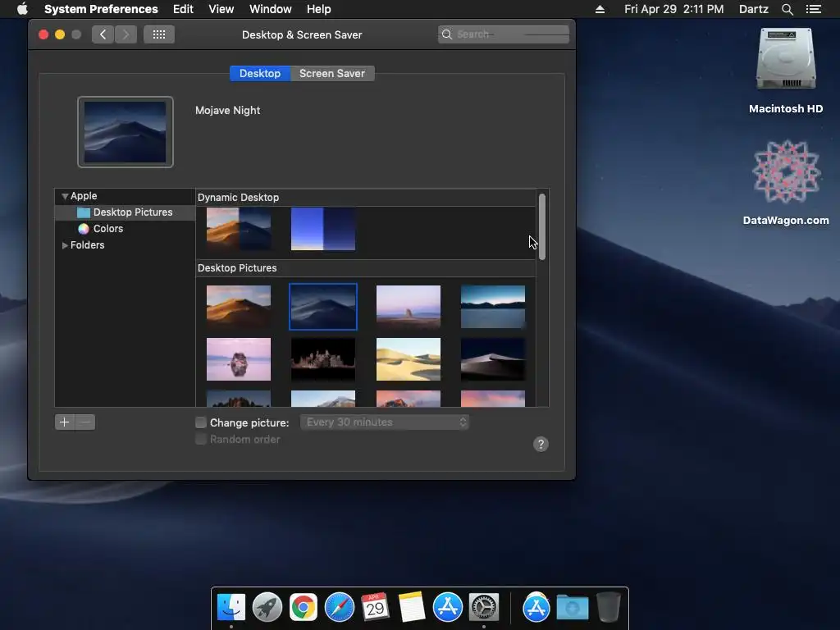This screenshot has width=840, height=630.
Task: Open the Help menu
Action: [x=319, y=9]
